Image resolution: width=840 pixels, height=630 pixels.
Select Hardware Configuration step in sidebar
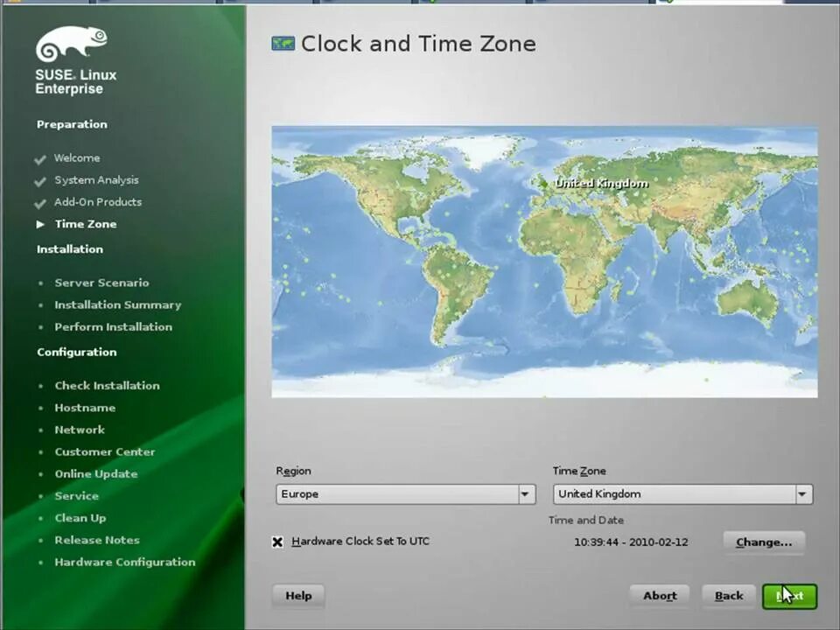pos(125,562)
